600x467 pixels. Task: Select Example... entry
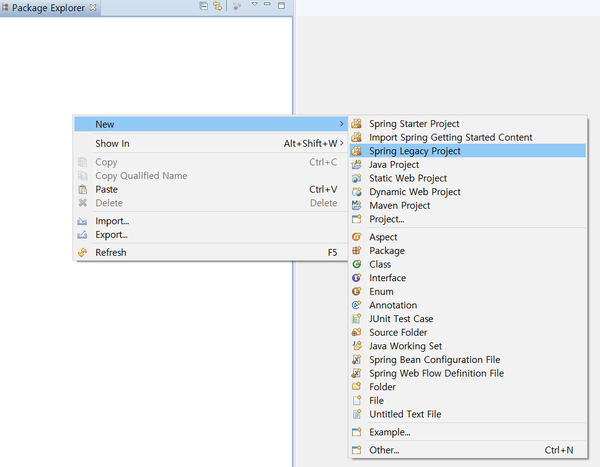point(468,432)
